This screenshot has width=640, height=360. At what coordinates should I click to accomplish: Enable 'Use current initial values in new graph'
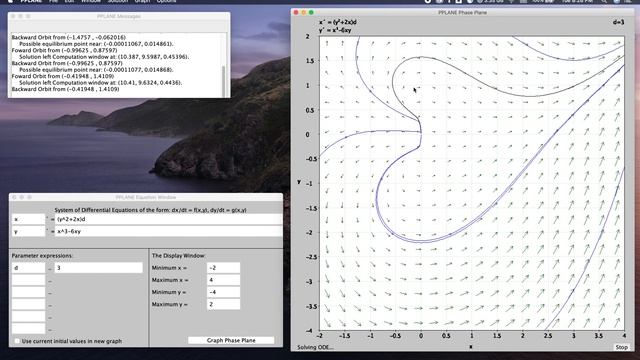(x=17, y=341)
